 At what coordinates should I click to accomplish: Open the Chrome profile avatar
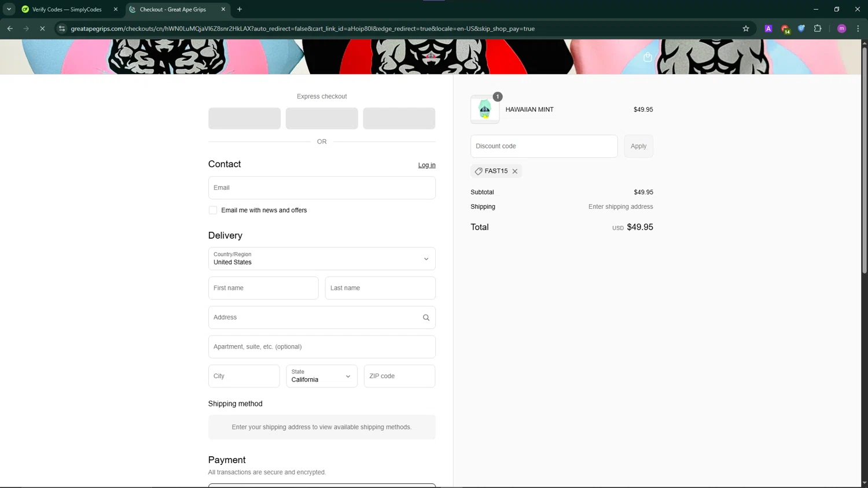[842, 28]
